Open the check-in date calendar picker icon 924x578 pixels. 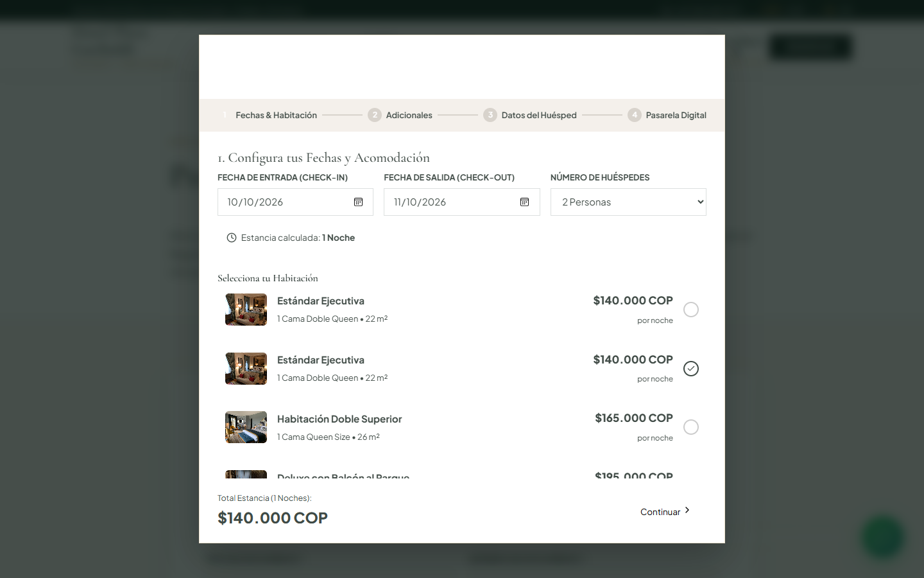(358, 202)
